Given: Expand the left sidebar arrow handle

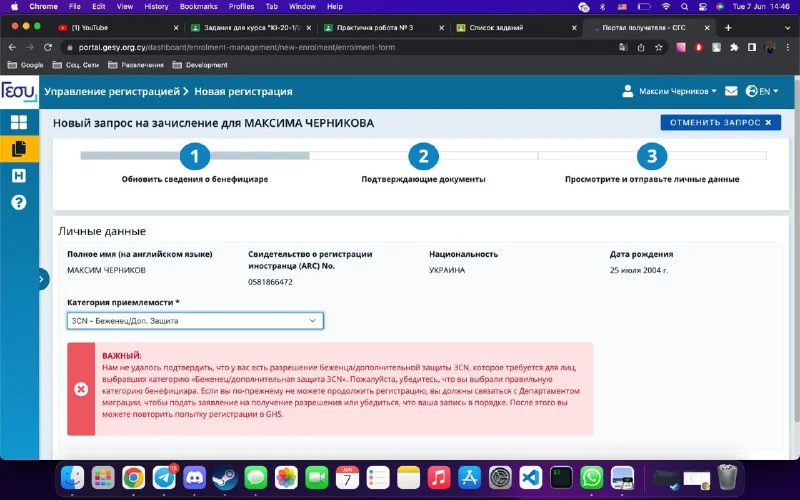Looking at the screenshot, I should point(43,280).
